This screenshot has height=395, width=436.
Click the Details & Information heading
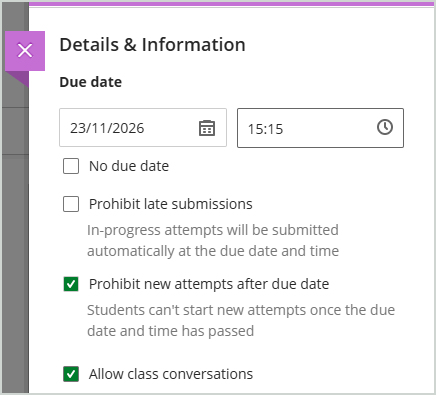coord(152,45)
